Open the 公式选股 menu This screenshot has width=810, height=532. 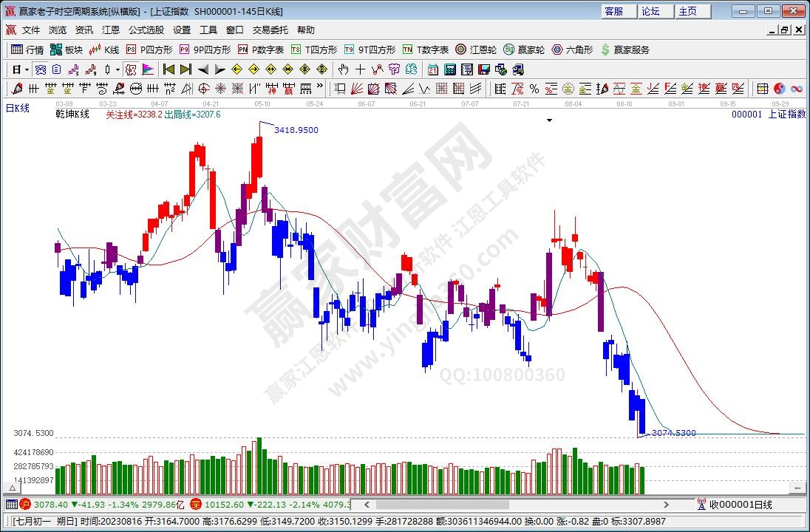[x=146, y=30]
